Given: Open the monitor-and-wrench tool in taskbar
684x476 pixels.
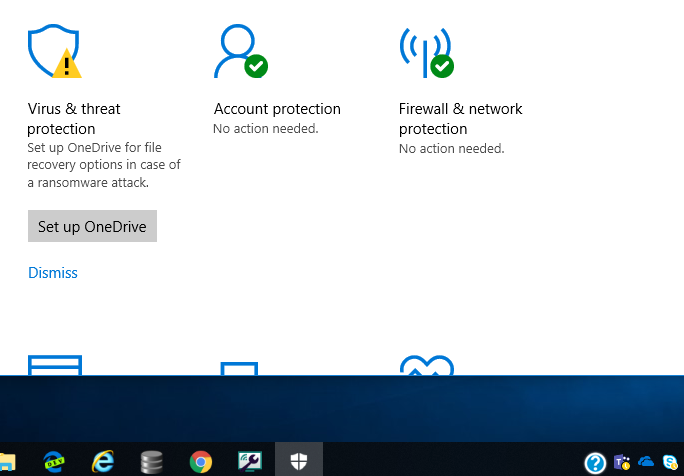Looking at the screenshot, I should tap(250, 461).
